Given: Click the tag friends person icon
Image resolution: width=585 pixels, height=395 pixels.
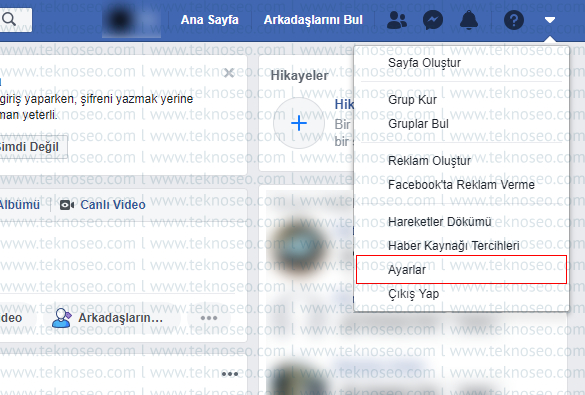Looking at the screenshot, I should click(x=61, y=318).
